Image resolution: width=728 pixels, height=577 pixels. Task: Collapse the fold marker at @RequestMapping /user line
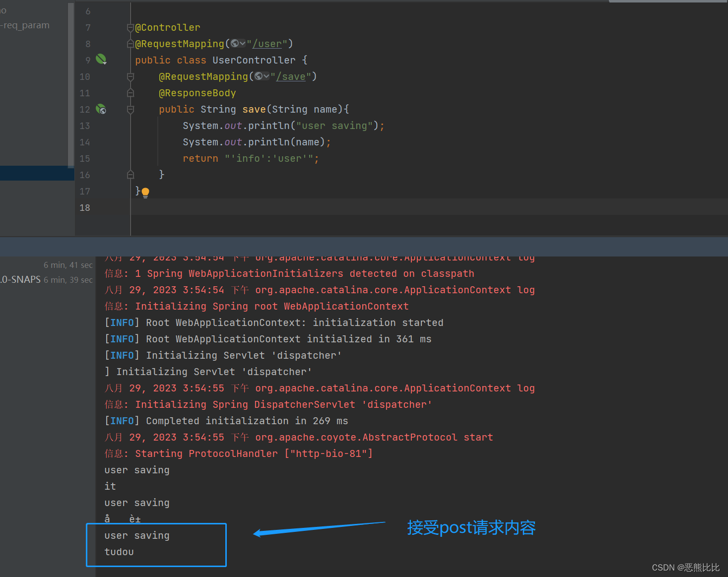(131, 44)
